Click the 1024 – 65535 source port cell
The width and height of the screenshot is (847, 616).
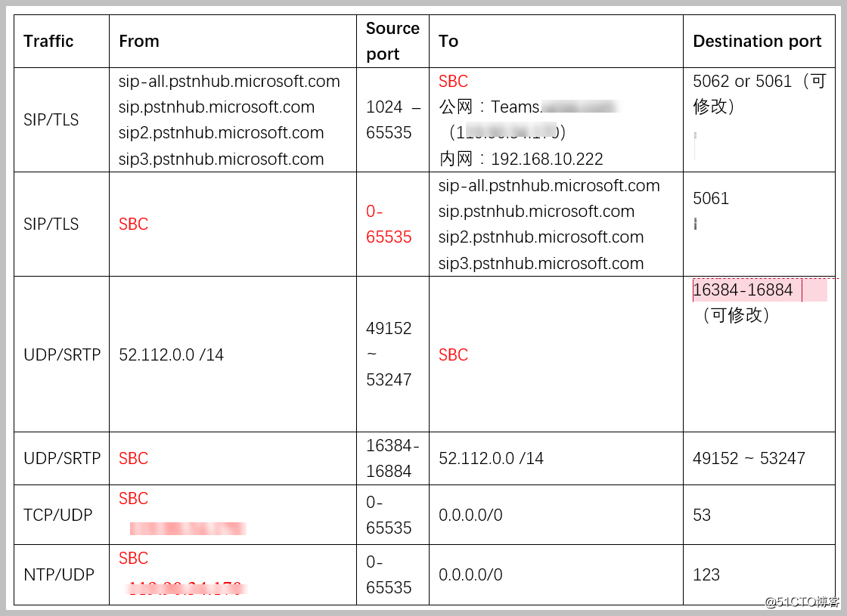click(x=392, y=120)
